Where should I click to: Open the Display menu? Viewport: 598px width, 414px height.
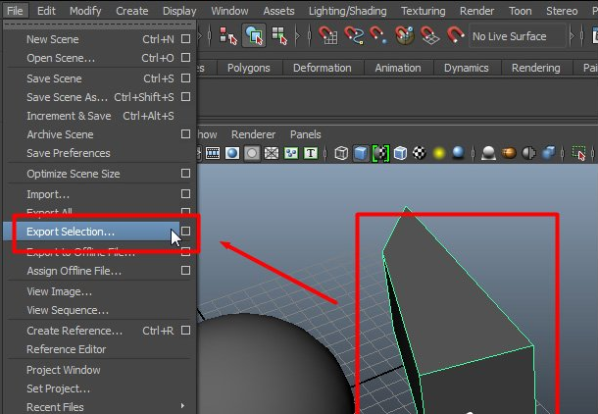pos(179,11)
